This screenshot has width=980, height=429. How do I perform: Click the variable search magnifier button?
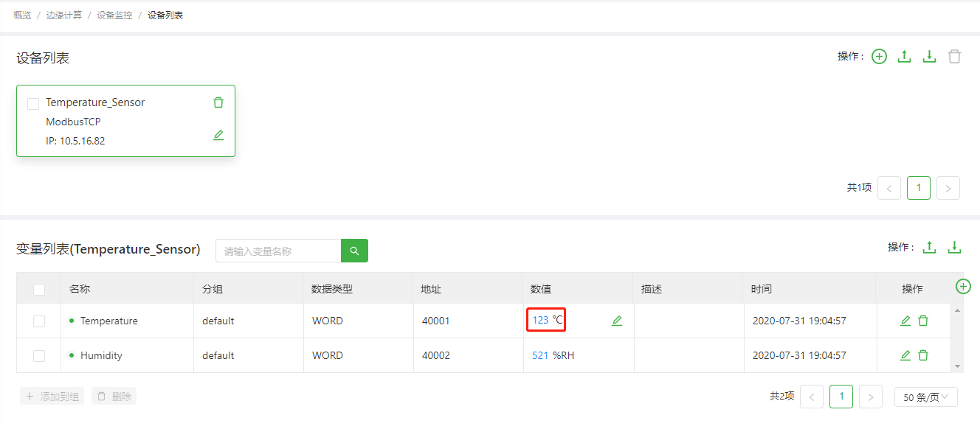[x=354, y=251]
